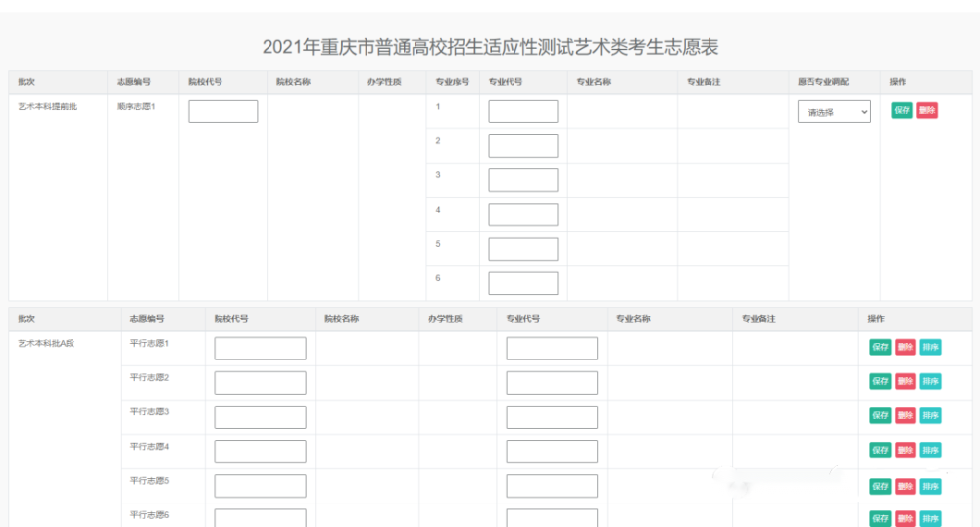This screenshot has width=980, height=527.
Task: Click 删除 for 顺序志愿1
Action: coord(927,111)
